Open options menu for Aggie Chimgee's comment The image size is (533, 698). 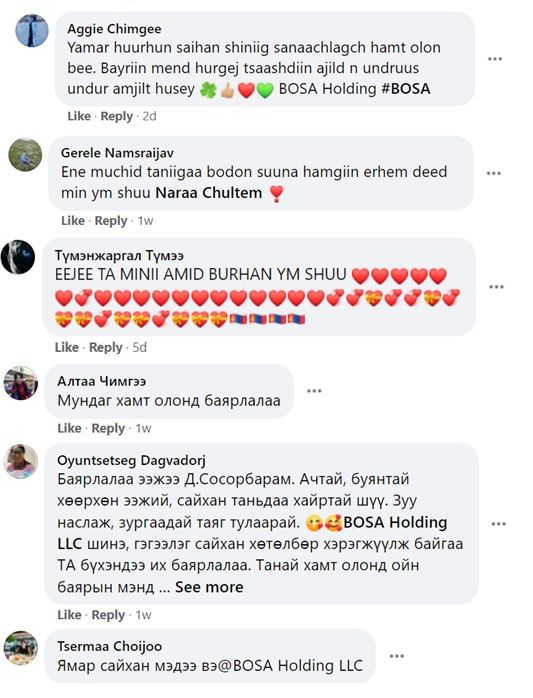coord(495,59)
